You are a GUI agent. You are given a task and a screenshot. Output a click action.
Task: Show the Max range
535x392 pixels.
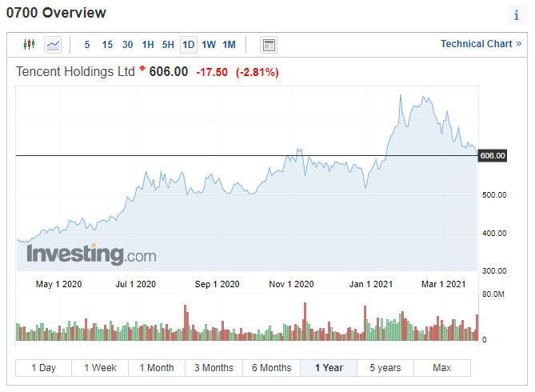point(442,368)
